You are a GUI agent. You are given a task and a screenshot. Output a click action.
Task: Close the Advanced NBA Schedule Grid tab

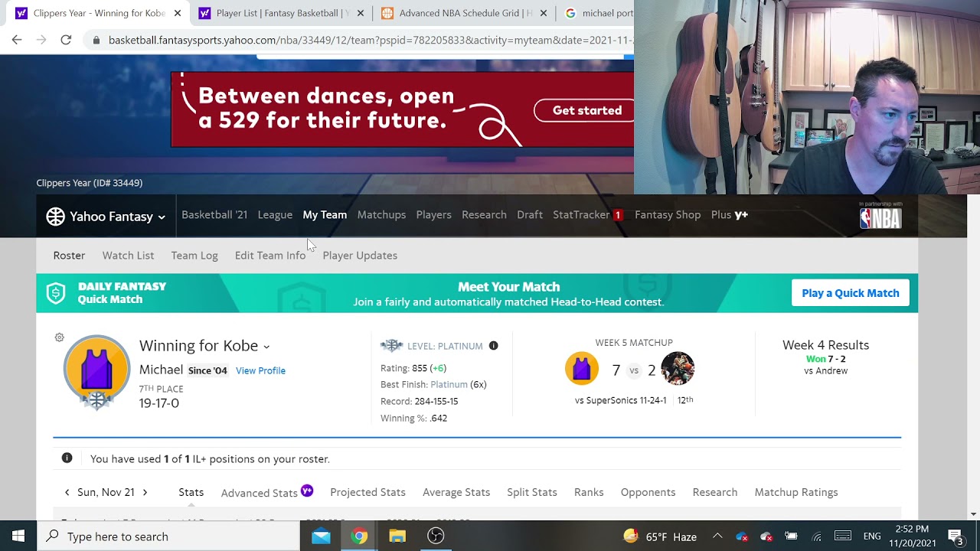[544, 13]
